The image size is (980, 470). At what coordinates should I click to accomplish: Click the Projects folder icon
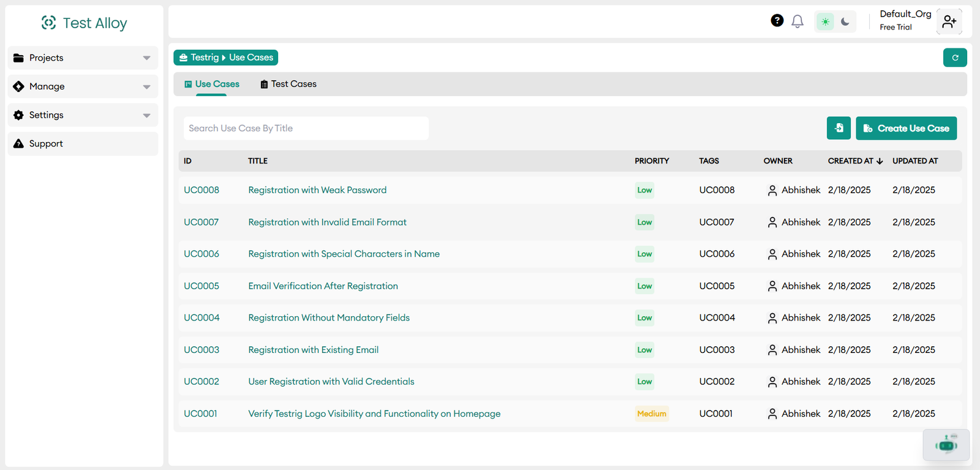pyautogui.click(x=18, y=58)
